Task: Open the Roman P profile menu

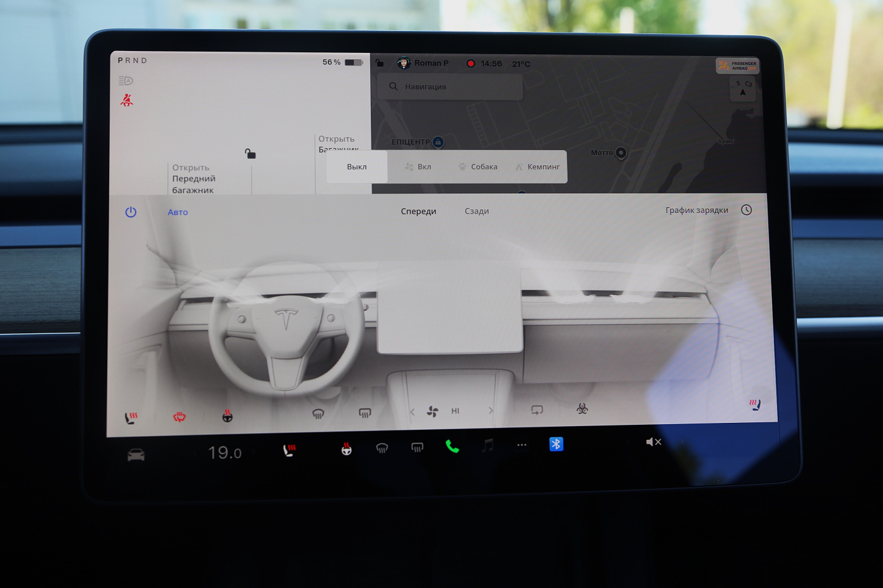Action: (423, 63)
